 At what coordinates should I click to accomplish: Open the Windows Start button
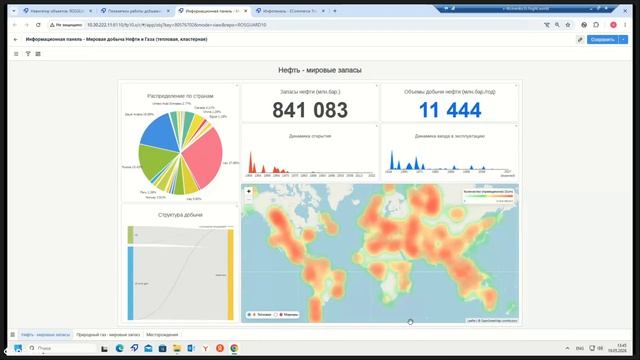coord(18,348)
